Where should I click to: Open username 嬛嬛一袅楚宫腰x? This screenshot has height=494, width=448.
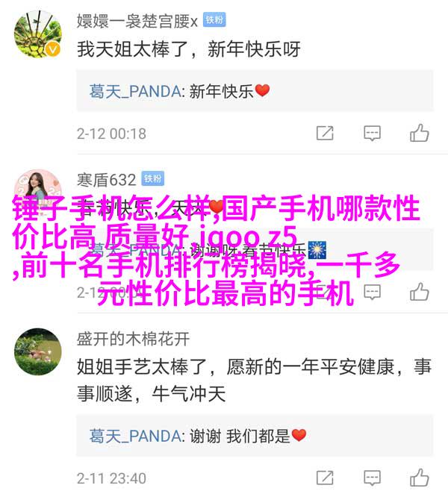click(137, 22)
